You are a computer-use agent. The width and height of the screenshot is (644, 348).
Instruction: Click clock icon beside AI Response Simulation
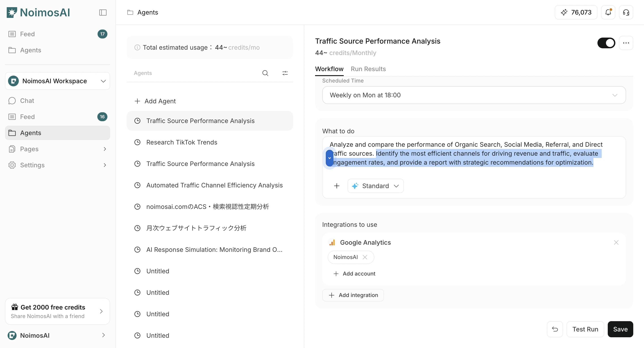[x=137, y=250]
